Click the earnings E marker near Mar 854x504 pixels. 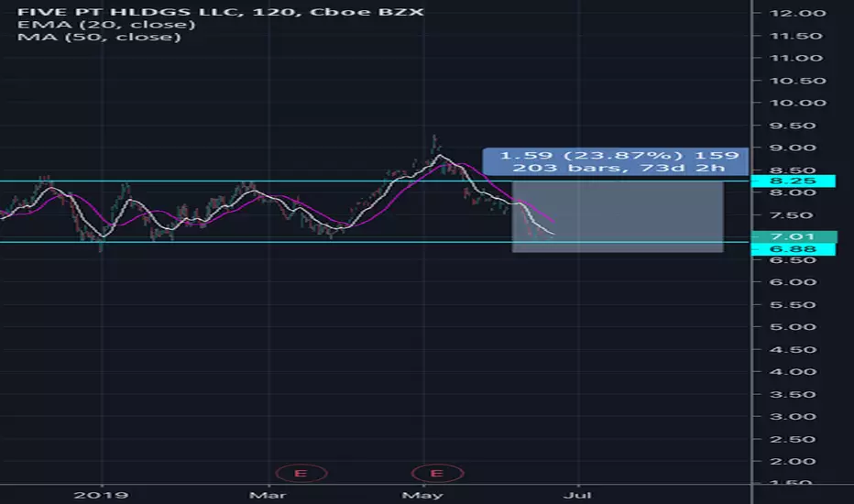tap(301, 473)
